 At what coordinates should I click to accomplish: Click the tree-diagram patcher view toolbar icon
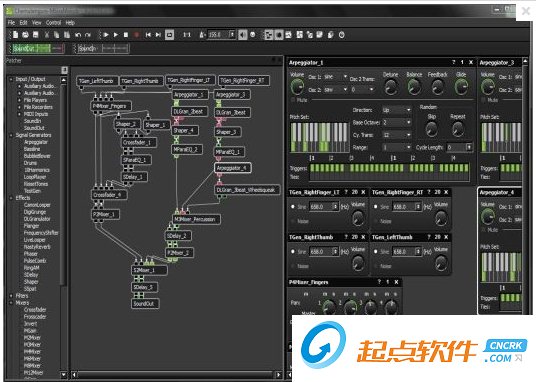click(269, 35)
